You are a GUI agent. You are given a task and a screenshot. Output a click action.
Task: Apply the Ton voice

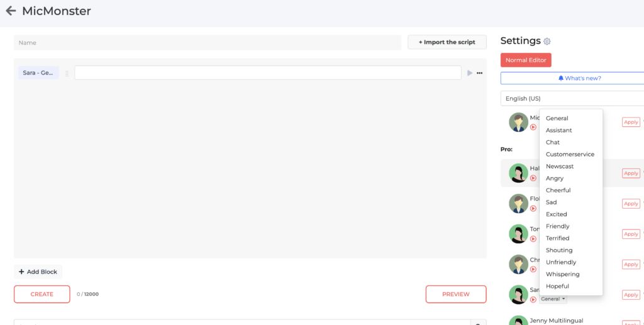631,234
